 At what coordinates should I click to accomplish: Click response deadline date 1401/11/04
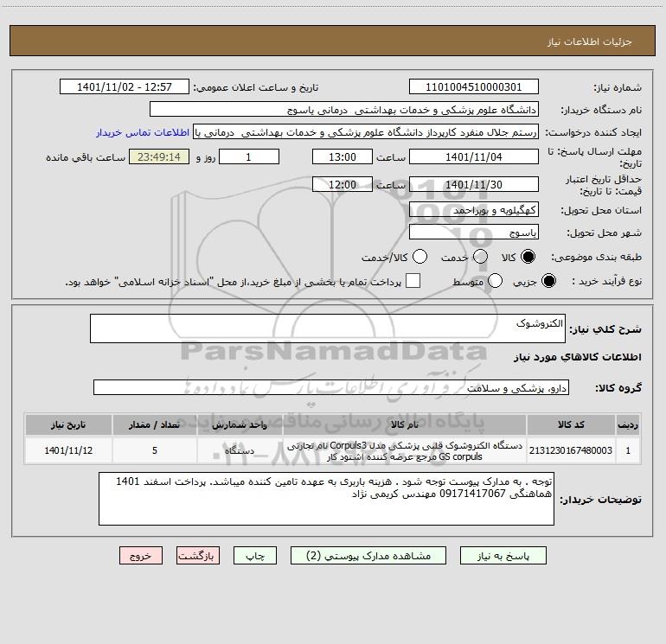[474, 156]
